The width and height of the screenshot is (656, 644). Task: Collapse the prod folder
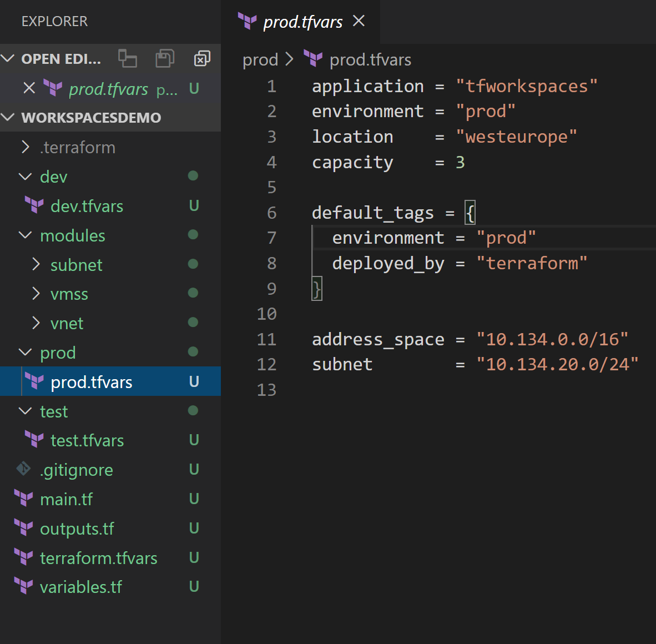pos(26,352)
